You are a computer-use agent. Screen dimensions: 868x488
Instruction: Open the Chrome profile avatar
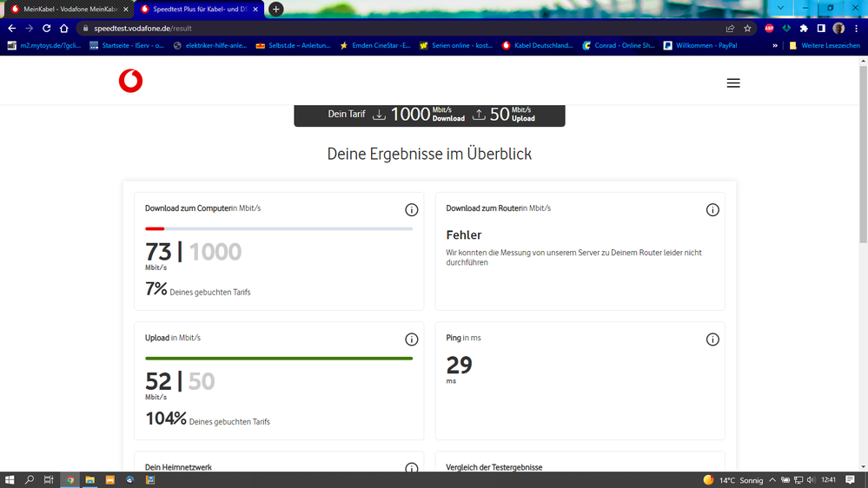tap(838, 28)
